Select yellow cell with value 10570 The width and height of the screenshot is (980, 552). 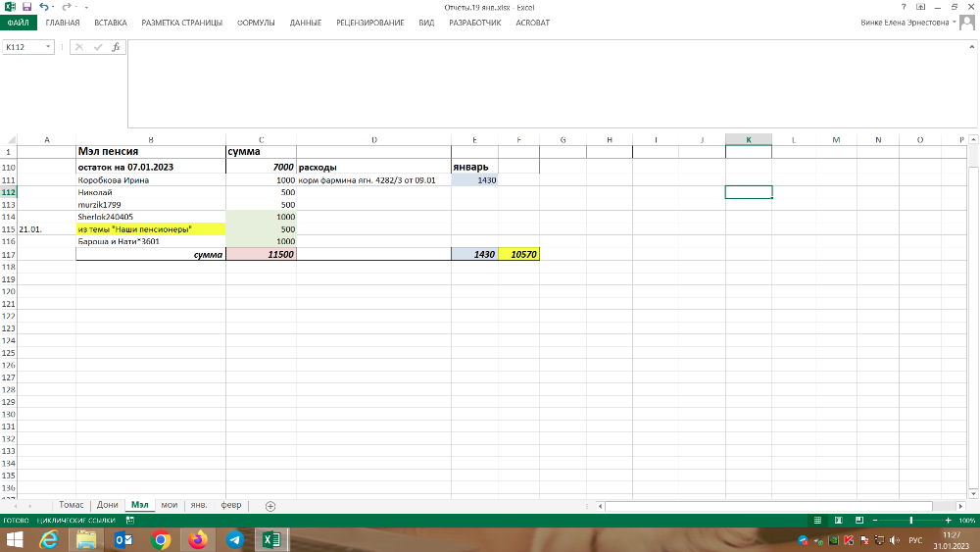point(519,255)
